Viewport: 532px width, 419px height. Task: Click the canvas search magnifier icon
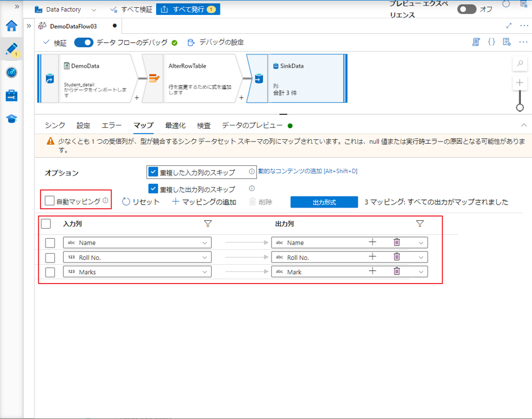coord(520,64)
